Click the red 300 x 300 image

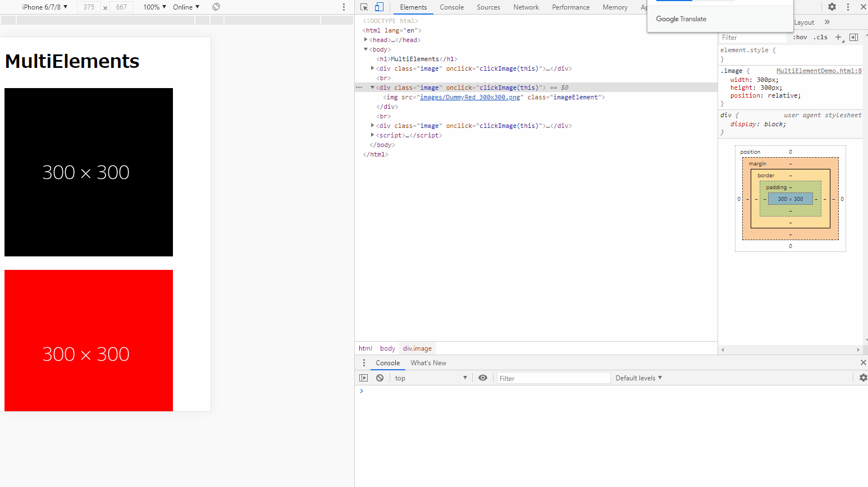89,341
